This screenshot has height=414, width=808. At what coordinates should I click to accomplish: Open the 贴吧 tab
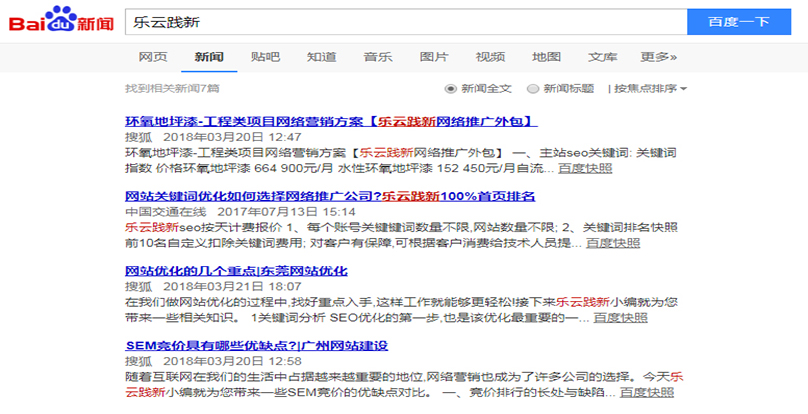(265, 57)
